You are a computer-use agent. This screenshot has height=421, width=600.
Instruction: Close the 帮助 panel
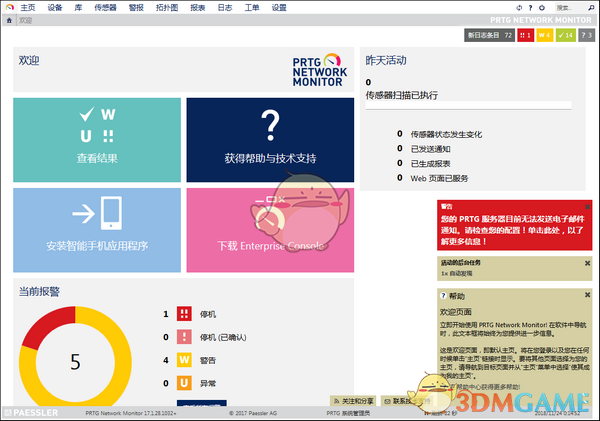coord(587,295)
